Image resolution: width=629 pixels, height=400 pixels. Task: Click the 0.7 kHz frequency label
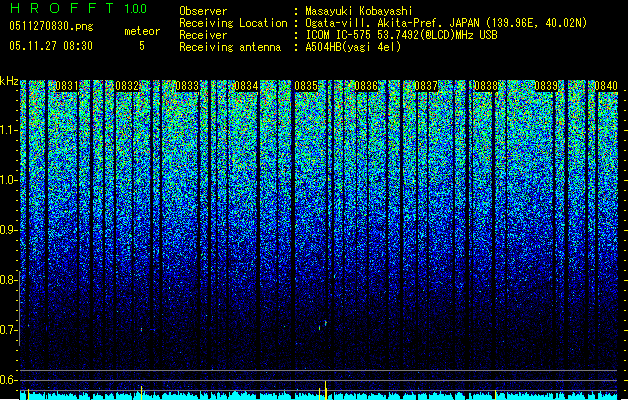[9, 330]
